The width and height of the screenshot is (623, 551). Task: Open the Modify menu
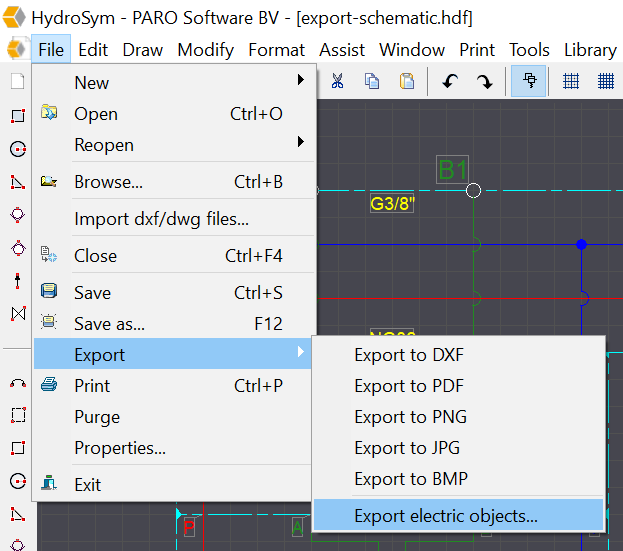pos(205,50)
